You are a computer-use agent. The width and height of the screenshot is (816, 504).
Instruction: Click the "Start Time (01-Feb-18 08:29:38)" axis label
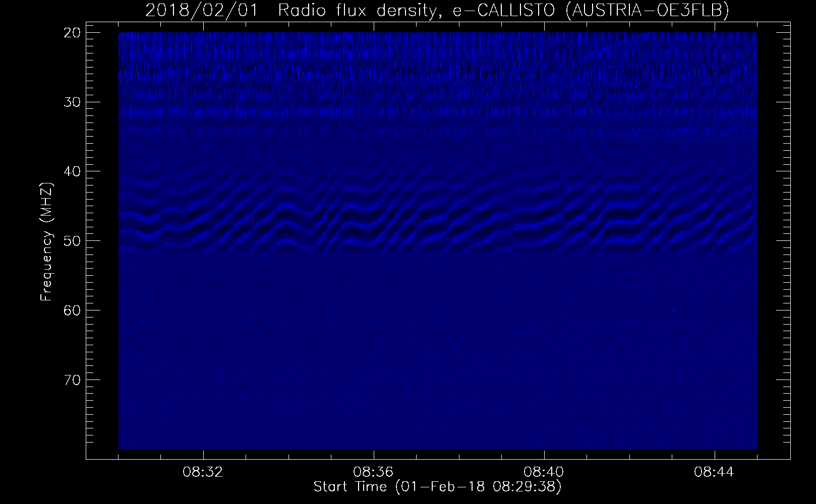click(437, 487)
